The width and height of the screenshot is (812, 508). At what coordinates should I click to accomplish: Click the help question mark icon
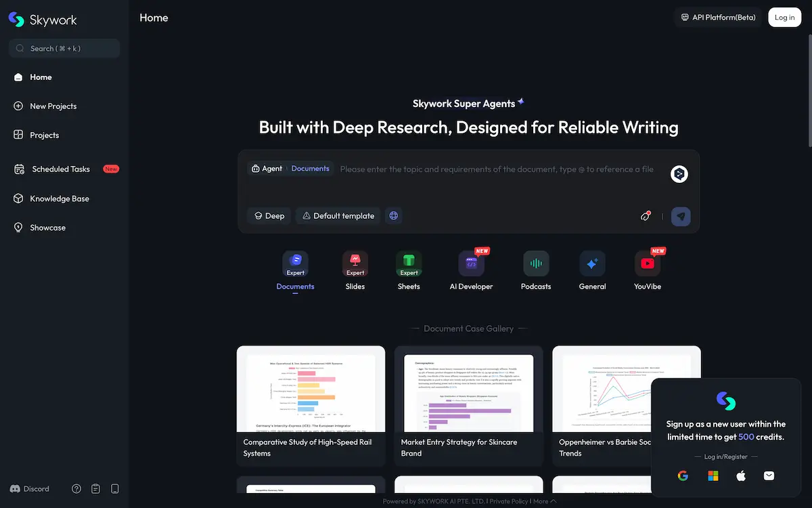(76, 488)
